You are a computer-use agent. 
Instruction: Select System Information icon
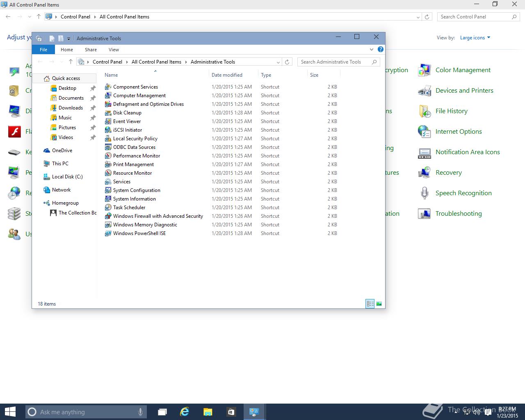(x=108, y=199)
